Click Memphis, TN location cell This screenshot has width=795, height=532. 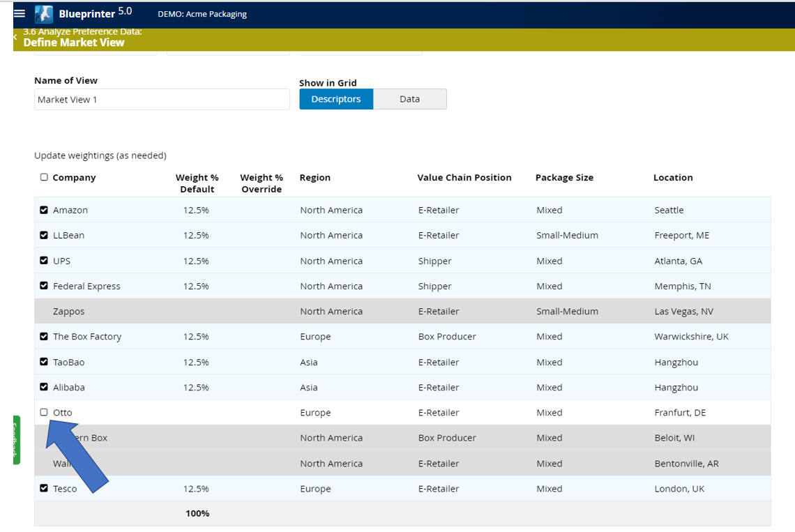tap(683, 286)
